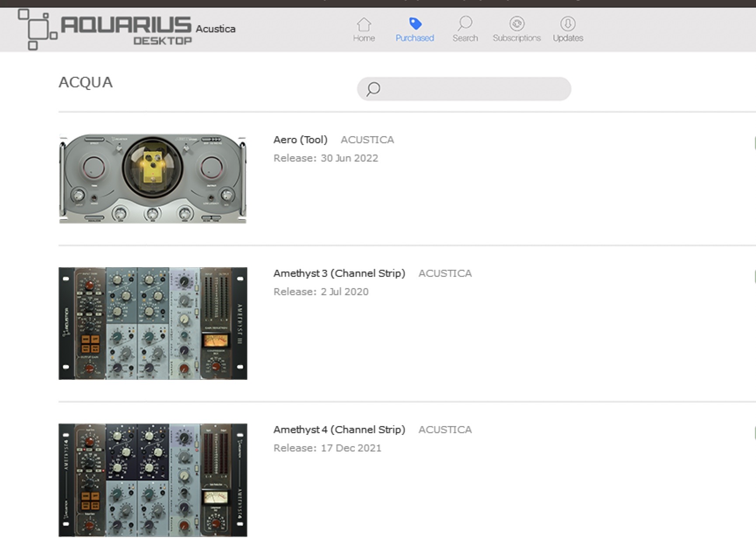Click the release date 30 Jun 2022
Viewport: 756px width, 551px height.
[349, 158]
